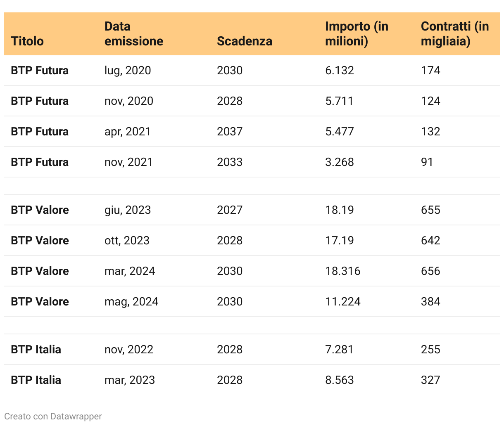The width and height of the screenshot is (504, 426).
Task: Select the 2037 maturity cell
Action: pyautogui.click(x=230, y=132)
